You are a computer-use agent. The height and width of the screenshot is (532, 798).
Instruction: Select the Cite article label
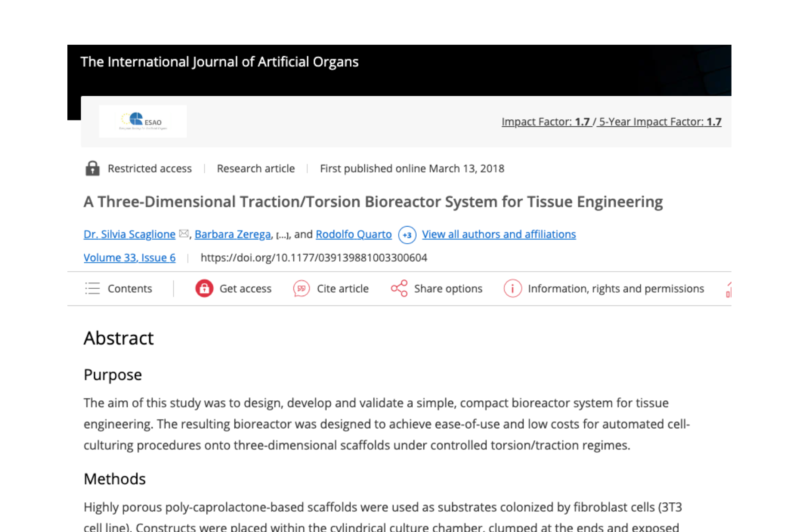pos(343,289)
